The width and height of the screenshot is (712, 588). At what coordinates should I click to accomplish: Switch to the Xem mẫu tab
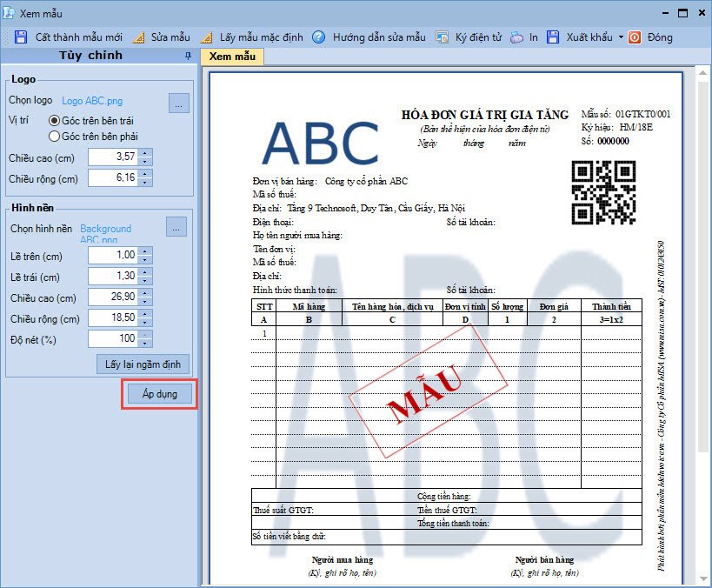(x=231, y=57)
